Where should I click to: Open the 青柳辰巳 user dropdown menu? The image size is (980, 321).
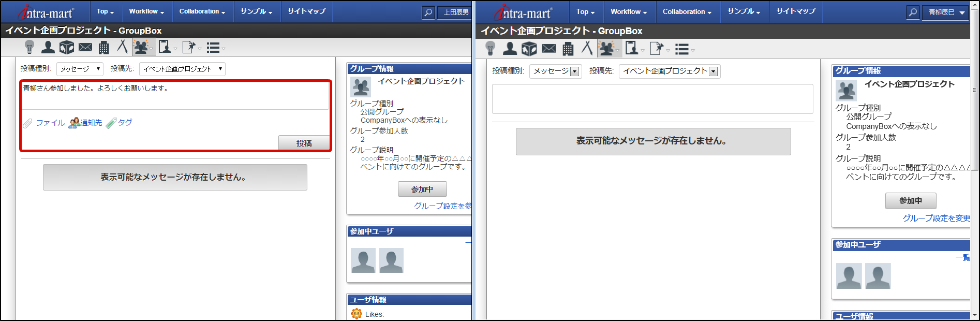[x=945, y=12]
